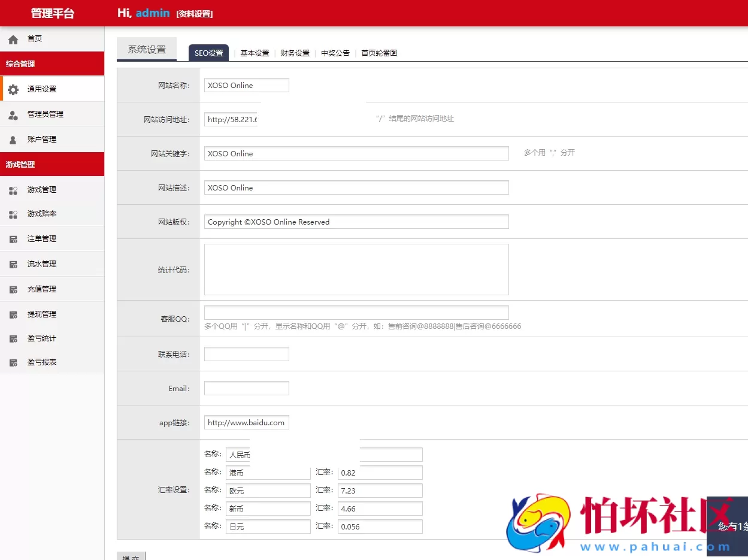The height and width of the screenshot is (560, 748).
Task: Open 游戏赔率 from its sidebar icon
Action: [14, 214]
